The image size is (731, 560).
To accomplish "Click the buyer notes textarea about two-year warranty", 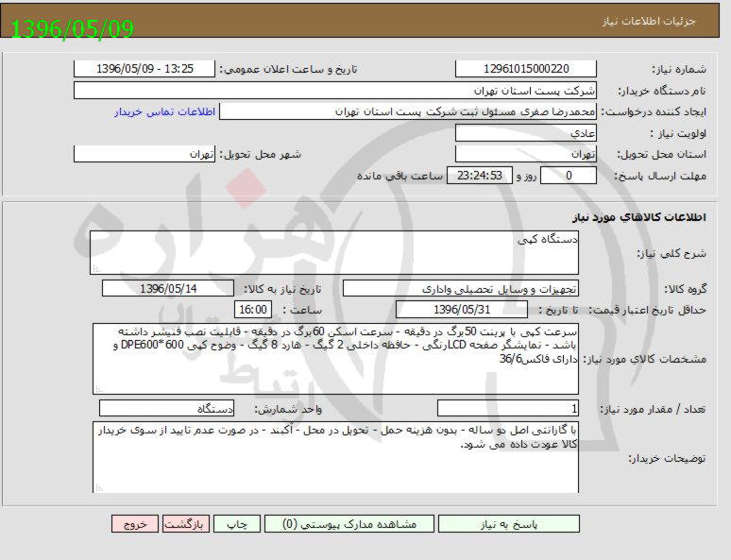I will coord(335,457).
